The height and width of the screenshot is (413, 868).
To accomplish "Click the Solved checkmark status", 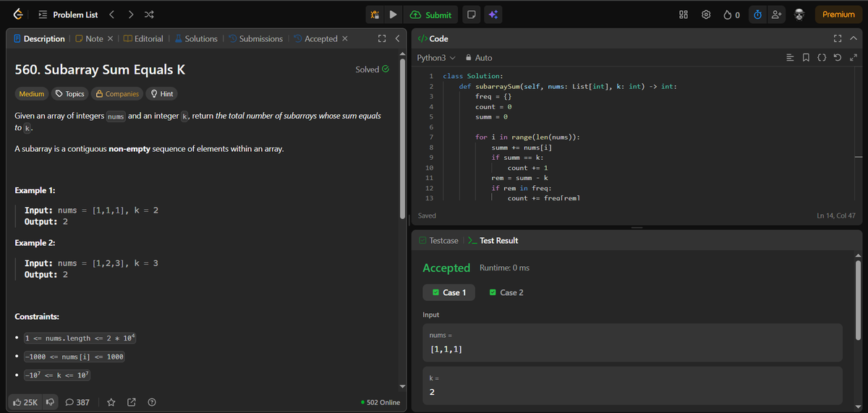I will click(373, 69).
